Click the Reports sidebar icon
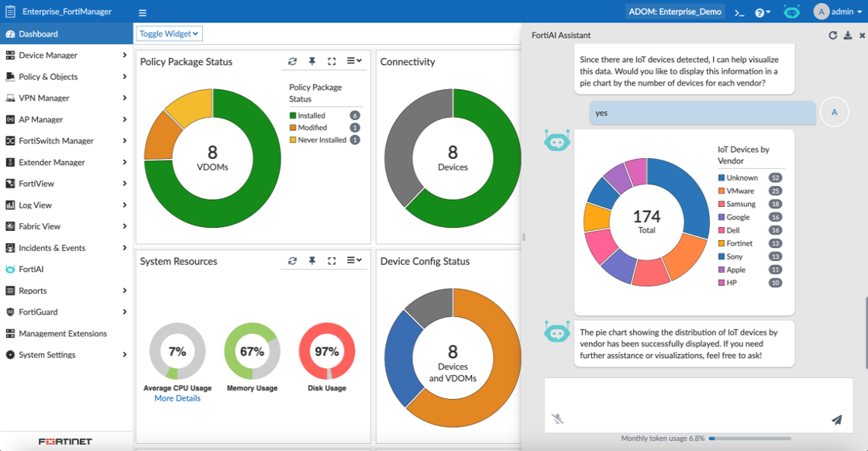The width and height of the screenshot is (868, 451). pos(10,291)
